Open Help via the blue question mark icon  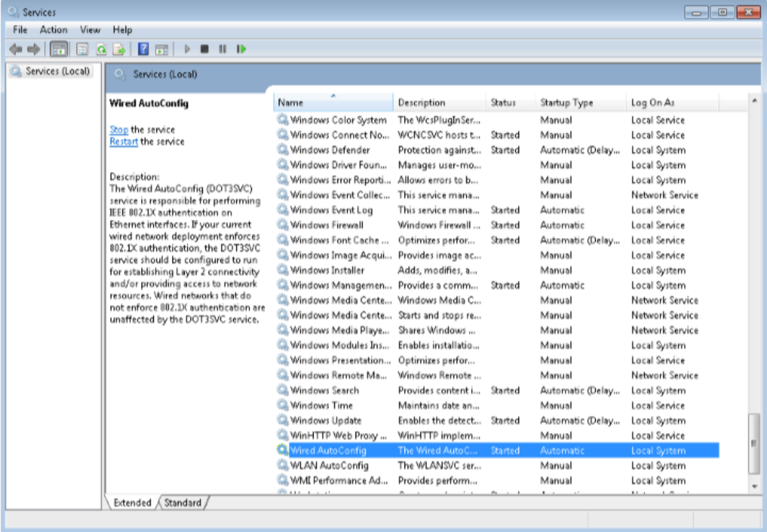(x=143, y=50)
